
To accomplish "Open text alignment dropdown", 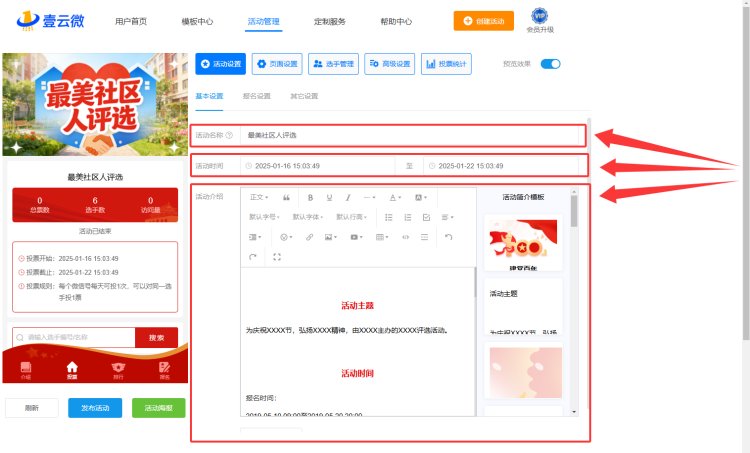I will (447, 217).
